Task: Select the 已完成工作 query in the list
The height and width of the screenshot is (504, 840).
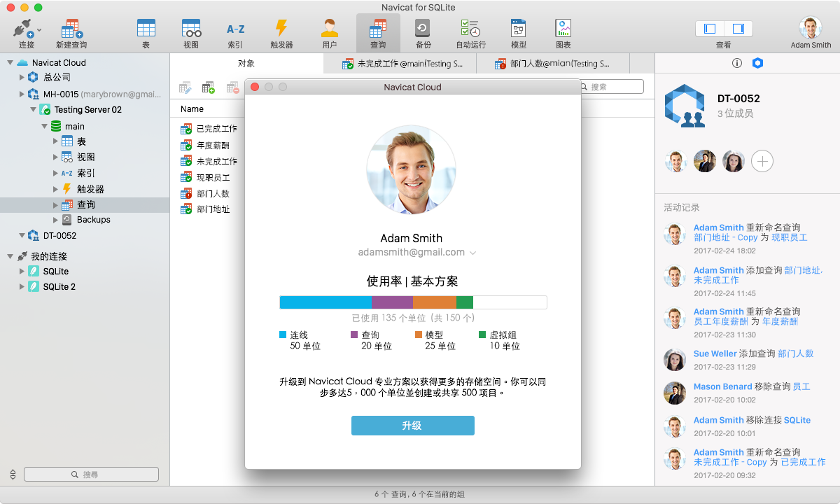Action: [x=209, y=129]
